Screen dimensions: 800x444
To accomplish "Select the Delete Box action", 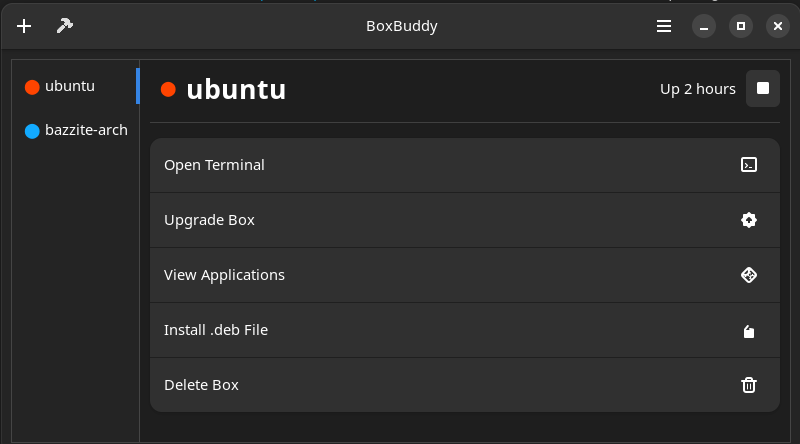I will pos(465,385).
